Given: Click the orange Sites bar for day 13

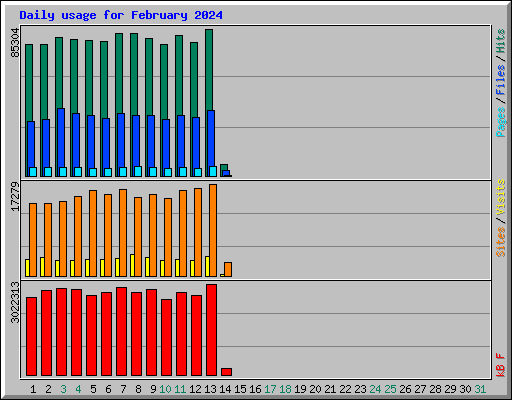Looking at the screenshot, I should tap(213, 230).
